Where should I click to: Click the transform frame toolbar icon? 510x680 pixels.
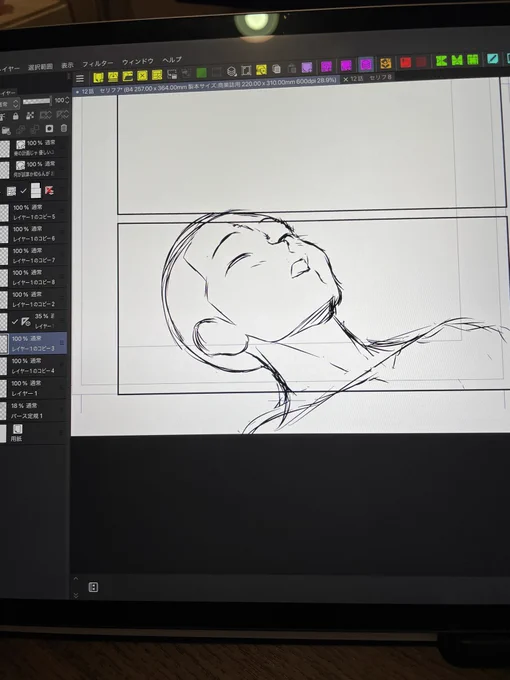[x=246, y=70]
